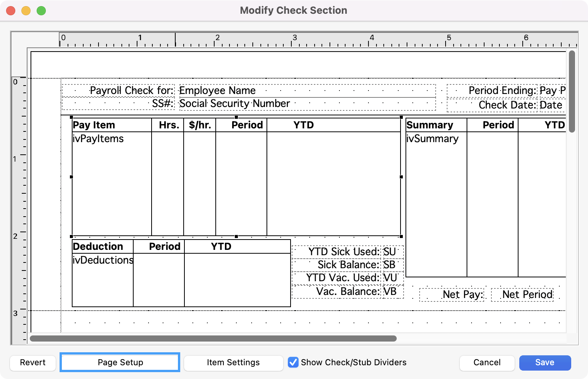Select the Employee Name field
Screen dimensions: 588x379
pos(307,91)
